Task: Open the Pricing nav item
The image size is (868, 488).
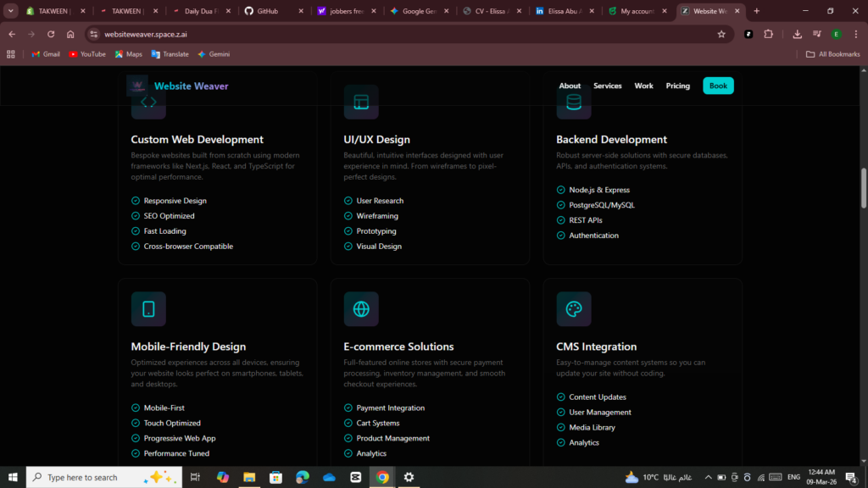Action: pos(677,86)
